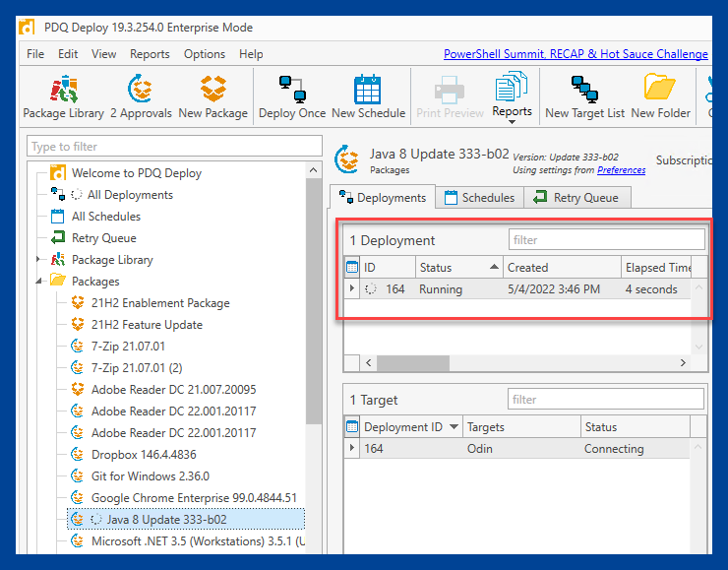Select Google Chrome Enterprise package icon
The width and height of the screenshot is (728, 570).
point(77,497)
